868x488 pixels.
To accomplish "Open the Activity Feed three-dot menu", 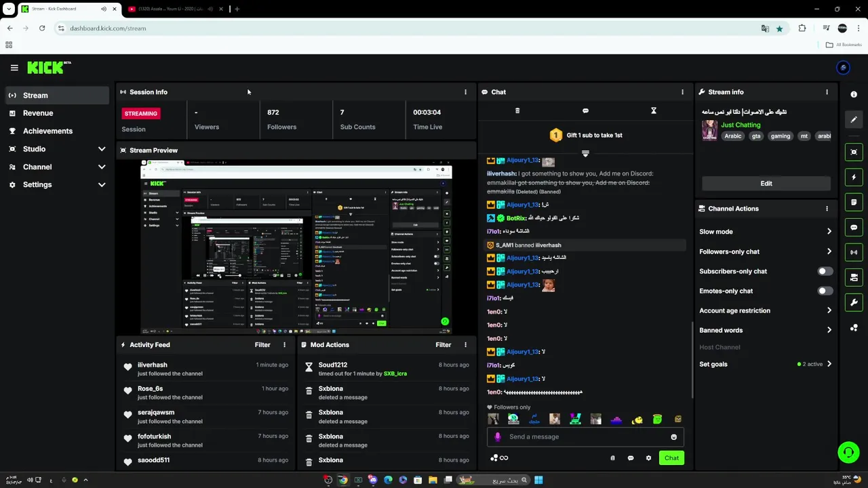I will [x=284, y=345].
